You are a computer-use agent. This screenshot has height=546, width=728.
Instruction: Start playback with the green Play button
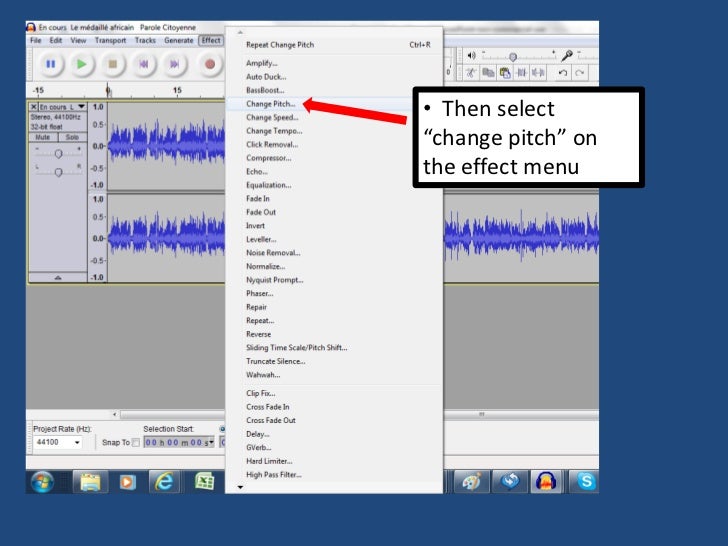(82, 64)
